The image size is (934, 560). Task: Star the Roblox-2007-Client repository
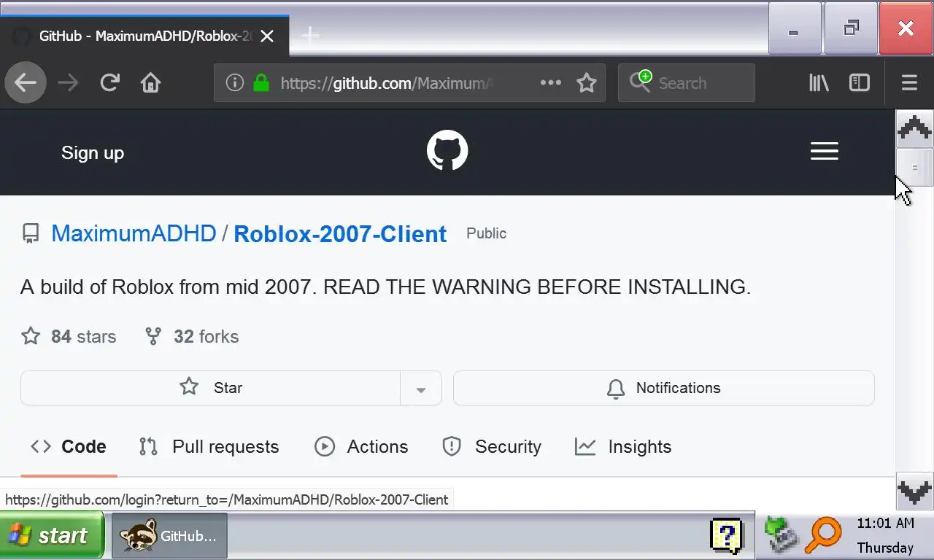click(211, 388)
